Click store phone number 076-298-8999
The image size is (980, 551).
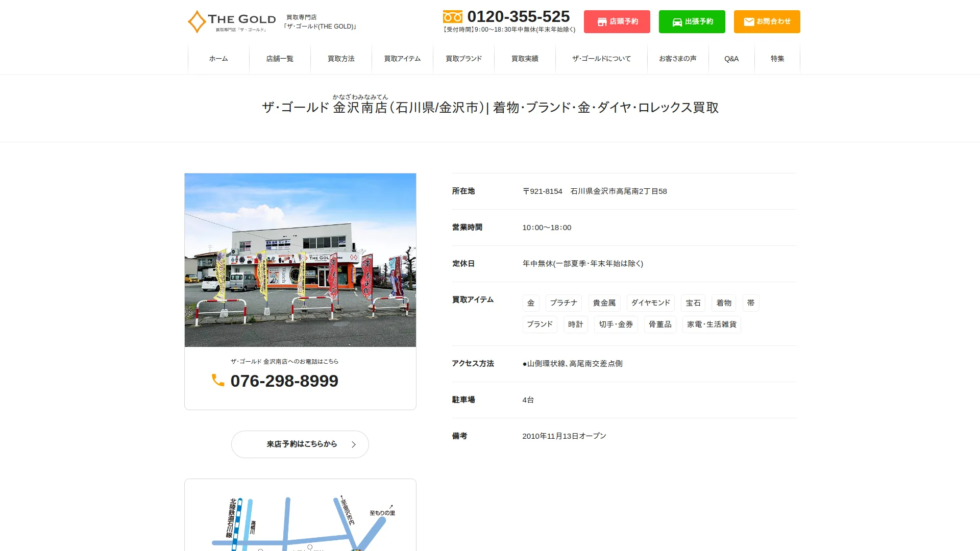pyautogui.click(x=284, y=381)
